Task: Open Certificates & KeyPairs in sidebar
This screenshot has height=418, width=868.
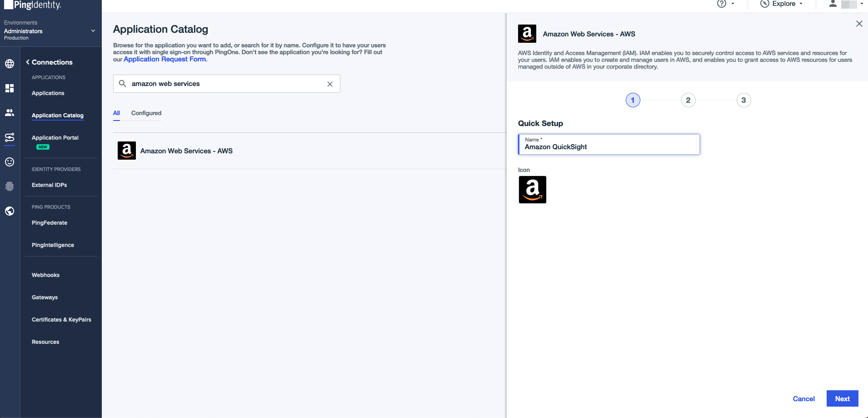Action: [x=61, y=320]
